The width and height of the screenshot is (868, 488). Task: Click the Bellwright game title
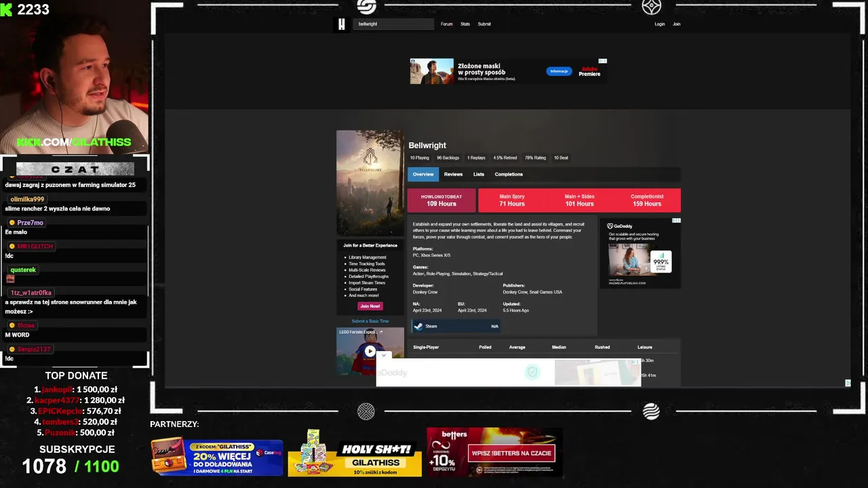click(x=427, y=145)
